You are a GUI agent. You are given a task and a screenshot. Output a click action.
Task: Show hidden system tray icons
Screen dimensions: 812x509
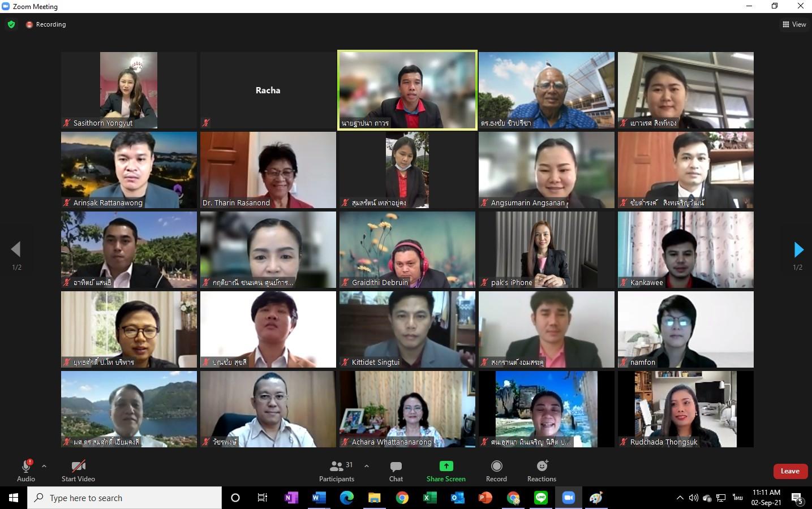point(680,498)
